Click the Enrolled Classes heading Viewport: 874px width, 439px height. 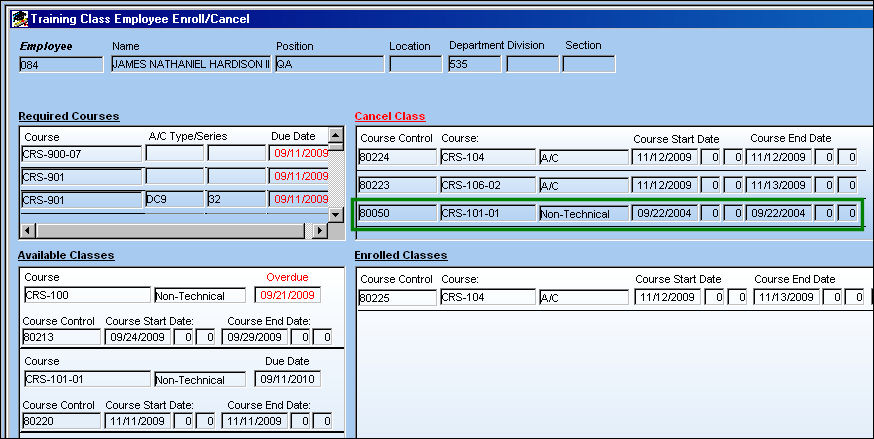click(x=401, y=255)
